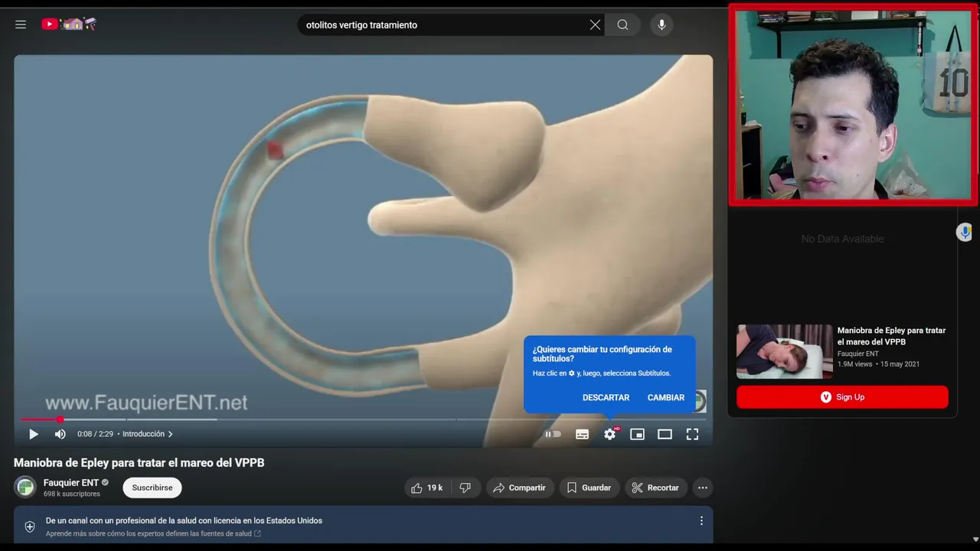Click the video title text
The height and width of the screenshot is (551, 980).
(139, 462)
